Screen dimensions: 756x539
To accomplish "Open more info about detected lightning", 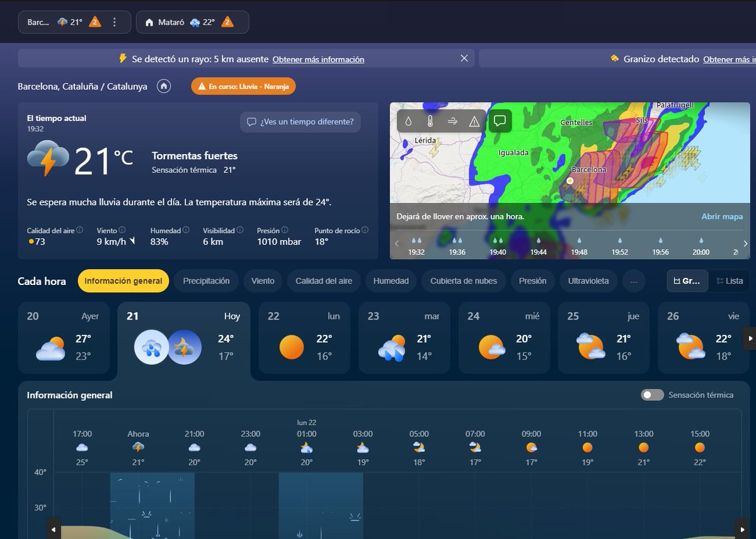I will click(318, 59).
